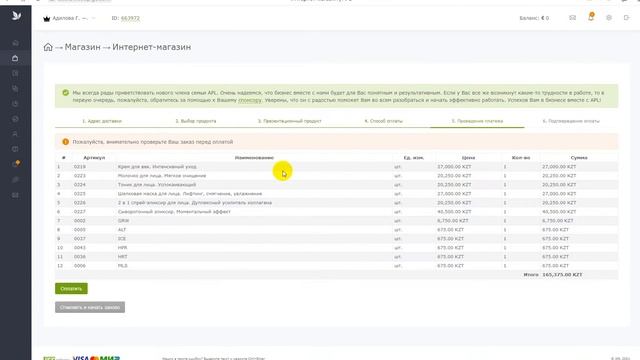Click the crown icon beside the user name
This screenshot has height=360, width=640.
(x=47, y=18)
